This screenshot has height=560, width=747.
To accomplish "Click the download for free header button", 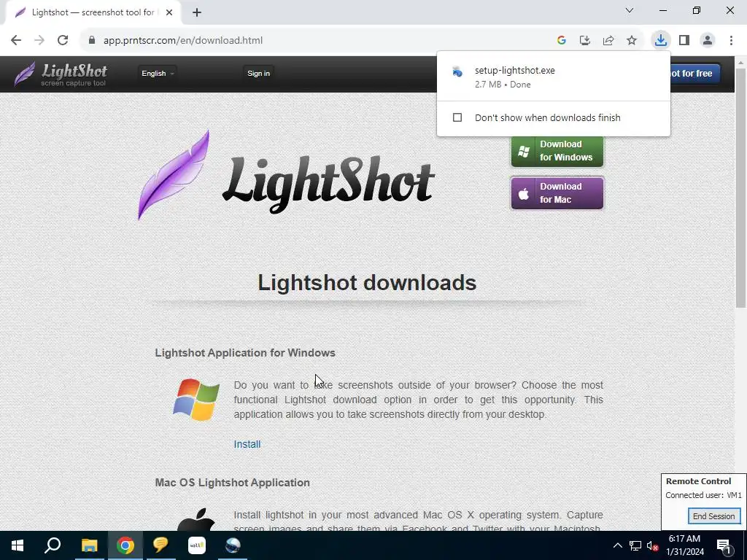I will 694,74.
